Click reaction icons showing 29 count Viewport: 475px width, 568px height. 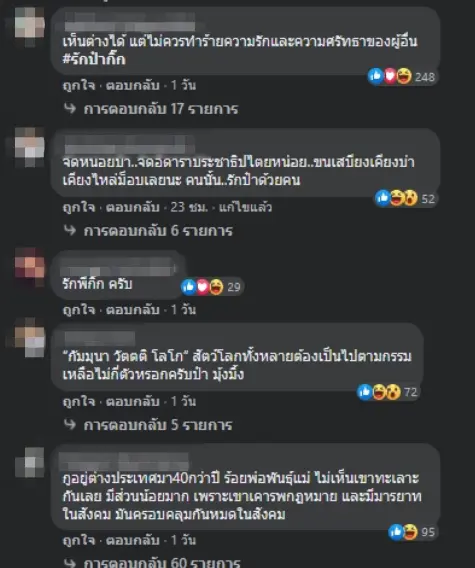pos(211,287)
